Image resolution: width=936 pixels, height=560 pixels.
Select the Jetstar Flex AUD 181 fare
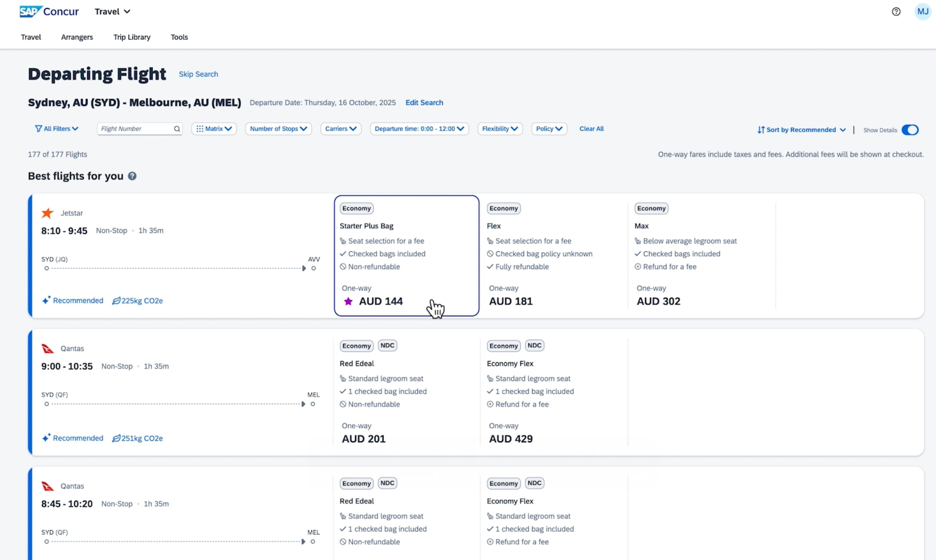[553, 256]
